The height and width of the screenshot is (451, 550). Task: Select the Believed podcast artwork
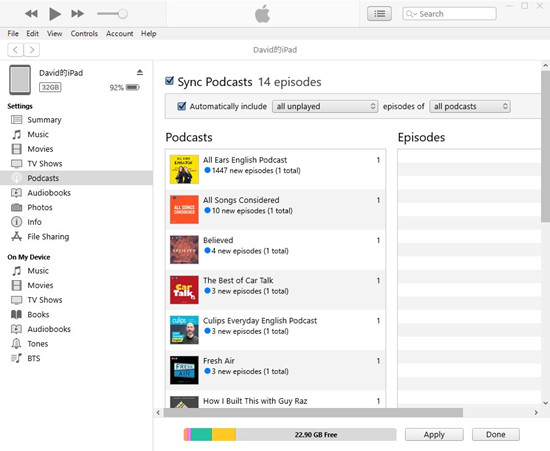point(184,250)
